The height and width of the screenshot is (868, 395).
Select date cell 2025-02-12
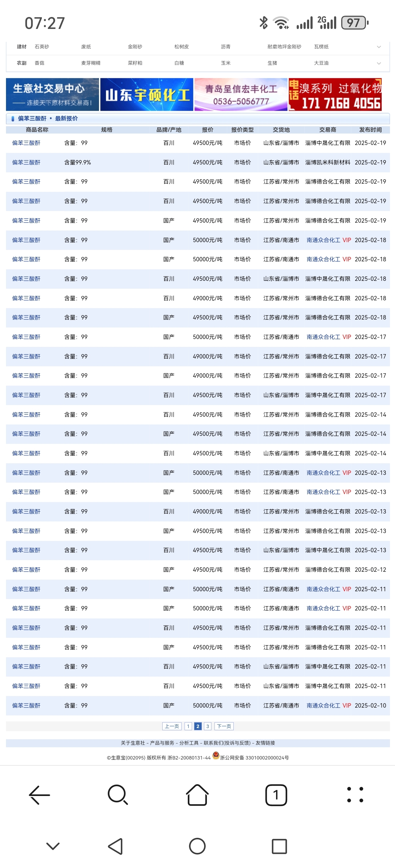point(370,570)
